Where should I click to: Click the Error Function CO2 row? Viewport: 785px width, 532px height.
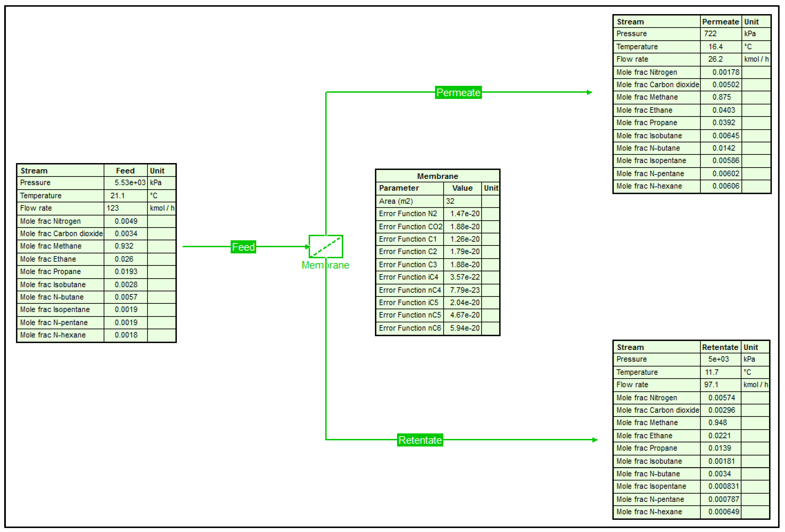(x=410, y=227)
